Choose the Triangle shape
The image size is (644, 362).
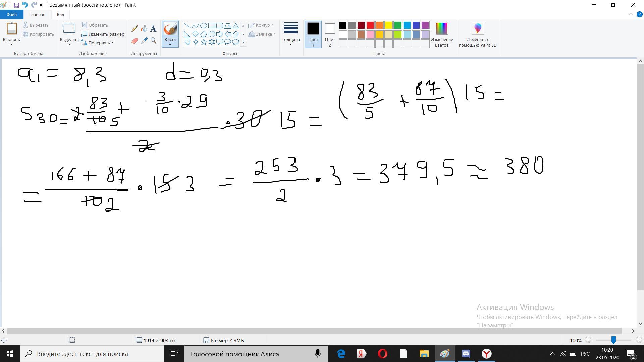pyautogui.click(x=236, y=26)
